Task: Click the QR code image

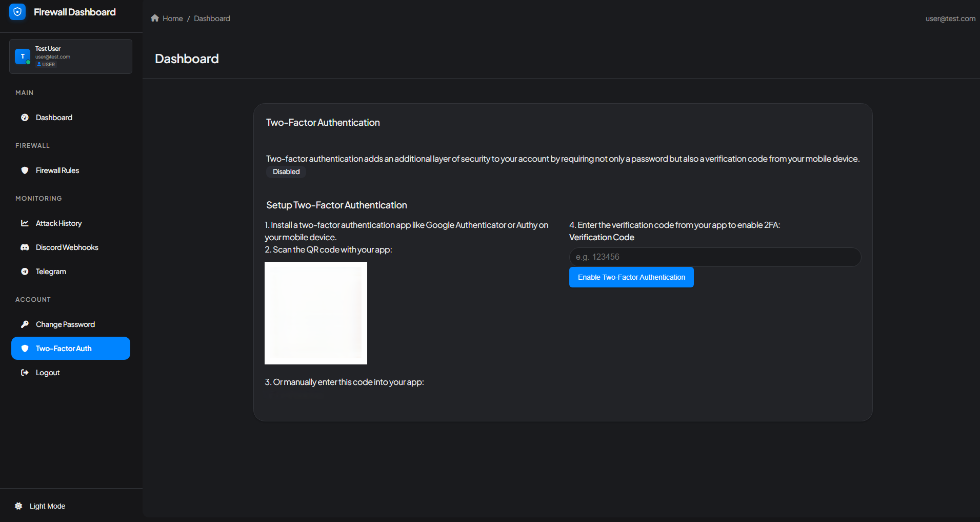Action: tap(316, 313)
